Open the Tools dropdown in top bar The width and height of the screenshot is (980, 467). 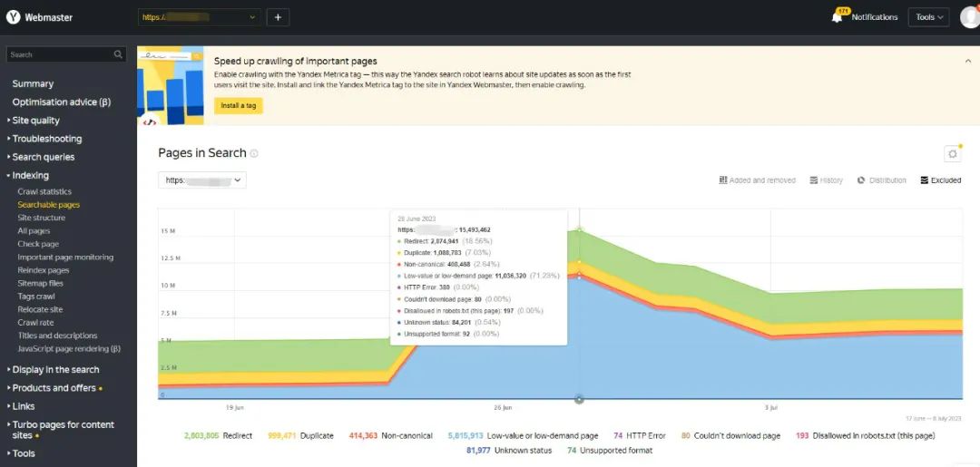pyautogui.click(x=929, y=17)
